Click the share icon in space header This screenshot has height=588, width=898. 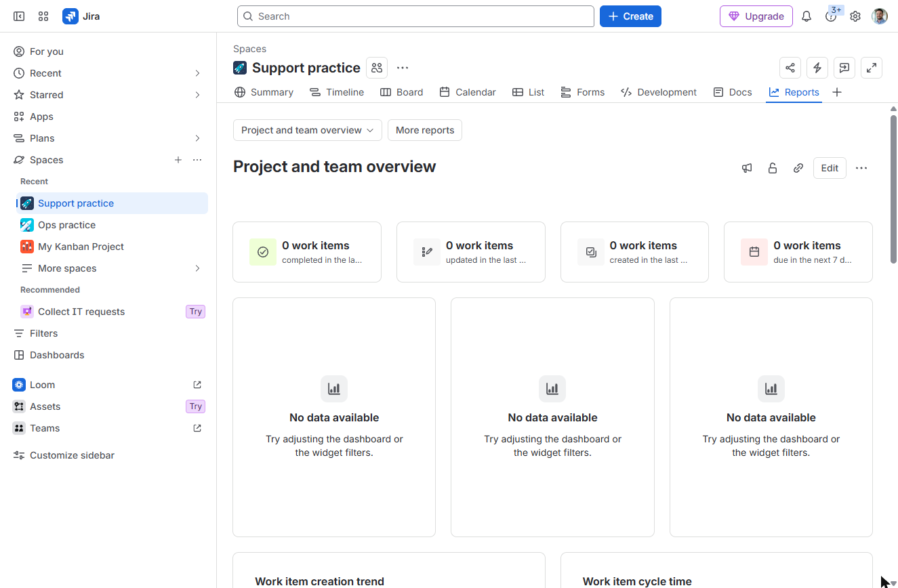coord(790,68)
